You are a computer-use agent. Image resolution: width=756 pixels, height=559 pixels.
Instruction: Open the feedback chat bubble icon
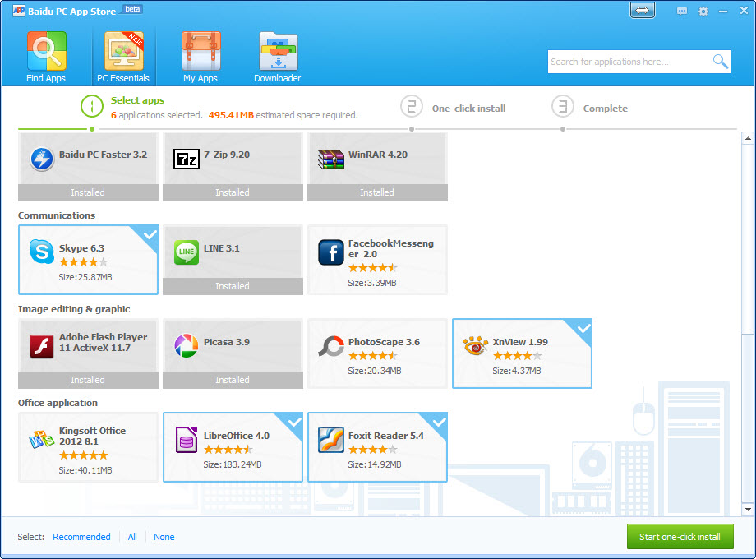pos(682,11)
